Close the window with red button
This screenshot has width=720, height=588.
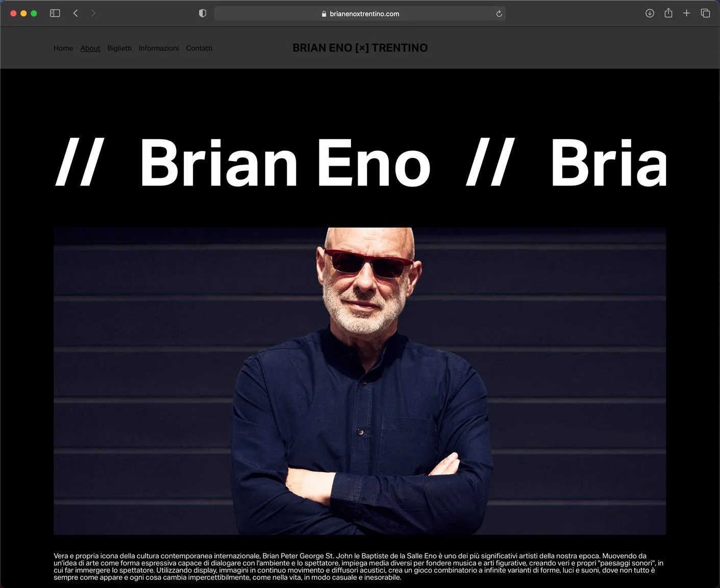(13, 13)
